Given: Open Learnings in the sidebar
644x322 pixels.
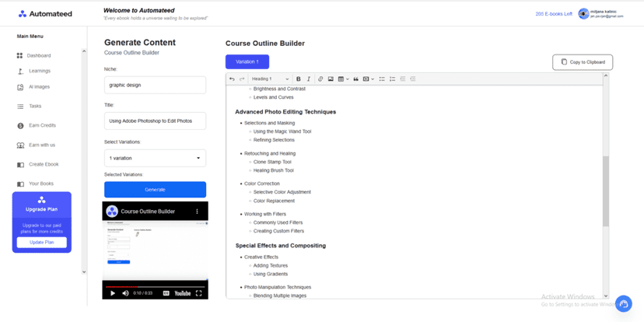Looking at the screenshot, I should (x=33, y=71).
